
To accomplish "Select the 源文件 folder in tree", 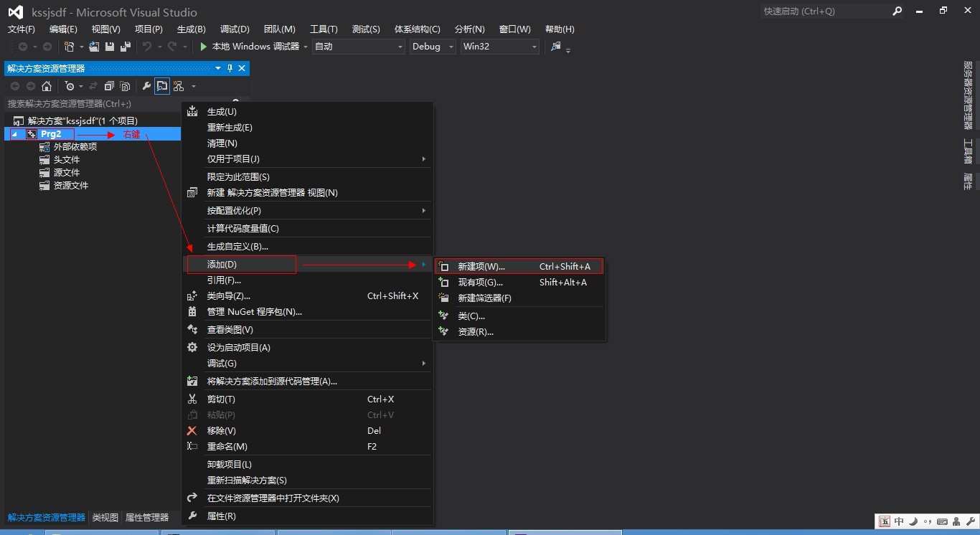I will (x=67, y=173).
